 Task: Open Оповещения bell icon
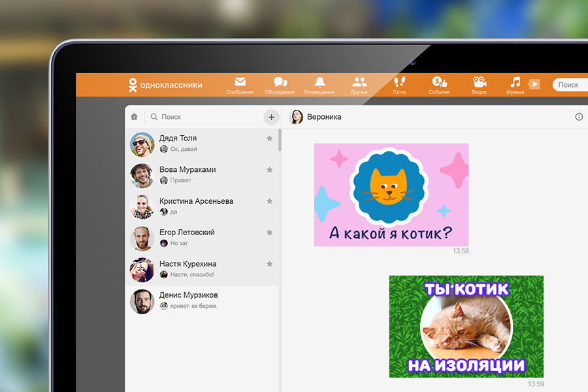pyautogui.click(x=319, y=82)
